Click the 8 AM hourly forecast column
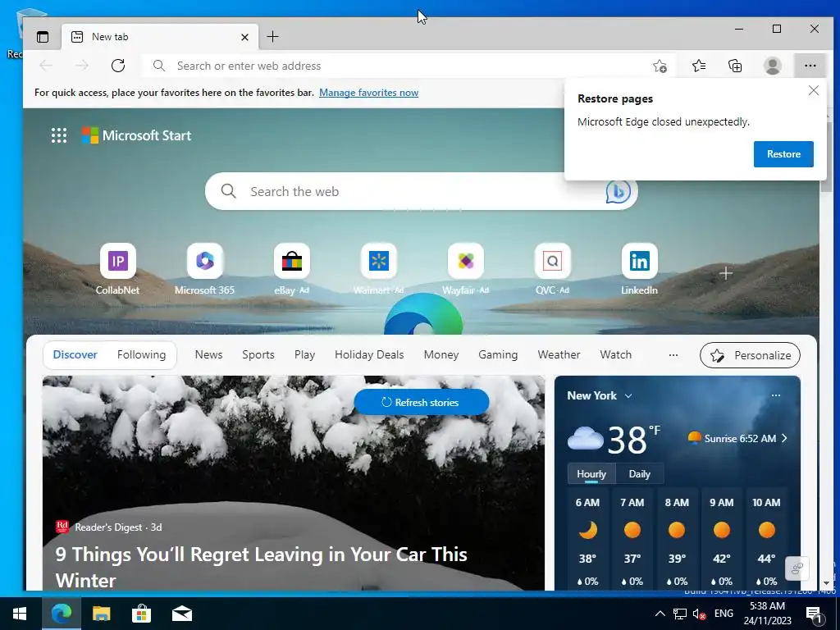 click(677, 541)
